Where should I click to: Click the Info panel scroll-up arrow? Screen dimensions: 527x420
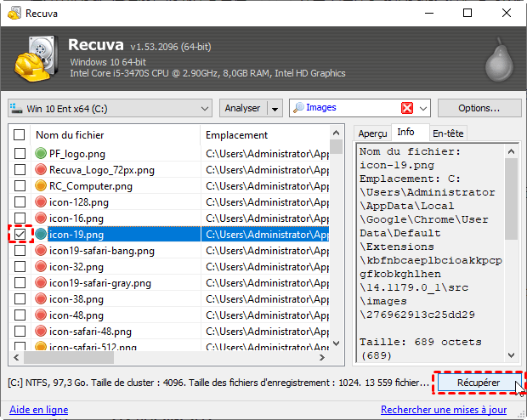tap(511, 151)
